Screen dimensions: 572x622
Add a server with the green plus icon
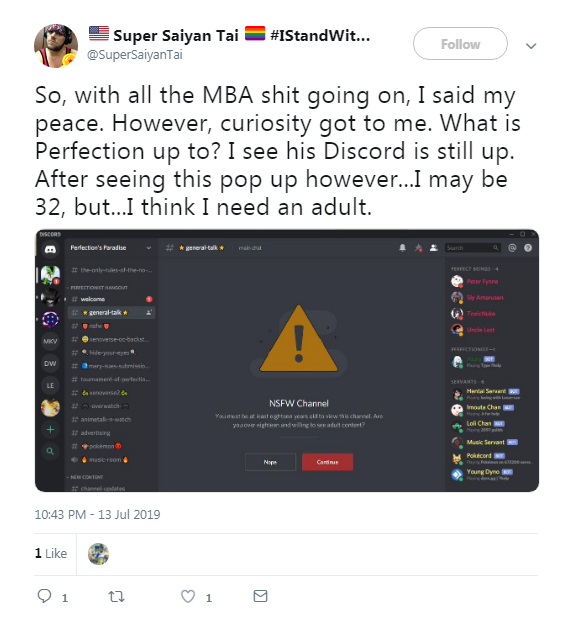click(x=50, y=430)
